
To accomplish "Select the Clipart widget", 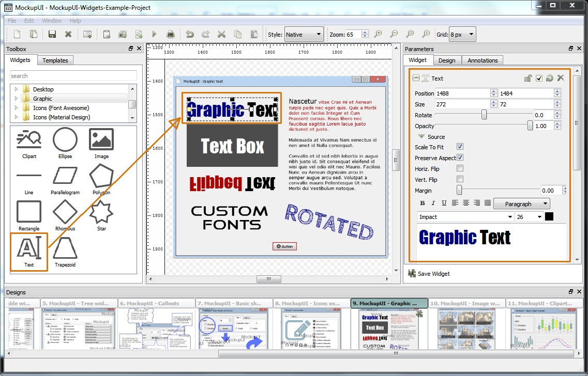I will pyautogui.click(x=29, y=144).
